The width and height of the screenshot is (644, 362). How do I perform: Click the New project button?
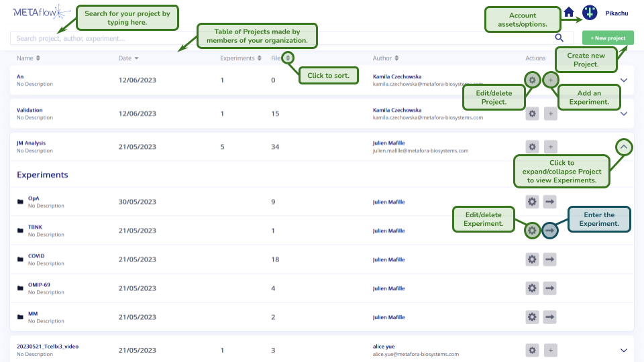[608, 38]
